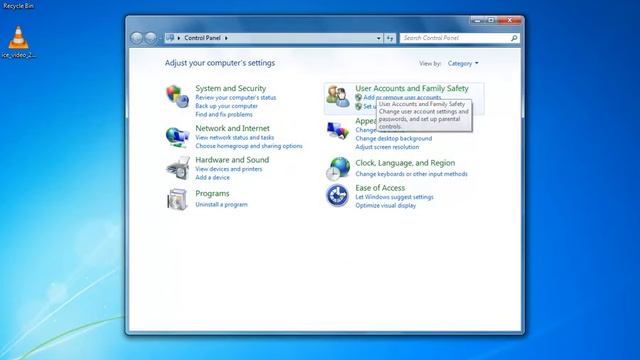Click Change desktop background
640x360 pixels.
point(393,138)
